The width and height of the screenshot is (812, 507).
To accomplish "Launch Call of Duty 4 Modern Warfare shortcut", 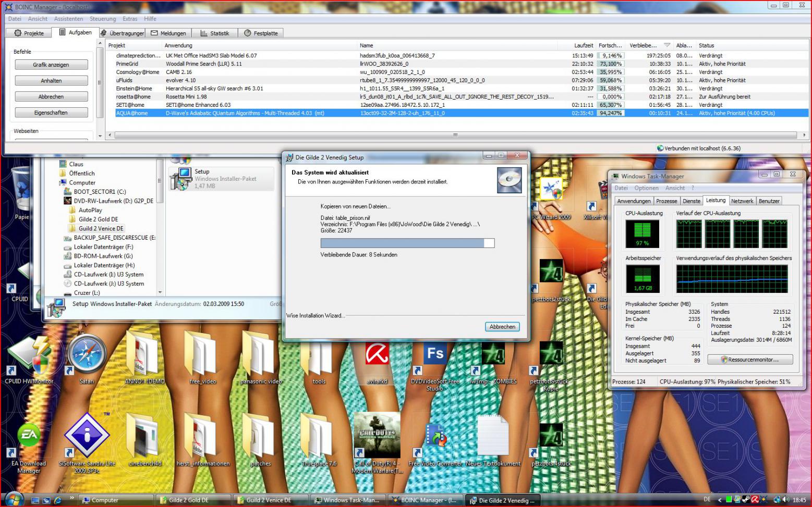I will [x=377, y=443].
